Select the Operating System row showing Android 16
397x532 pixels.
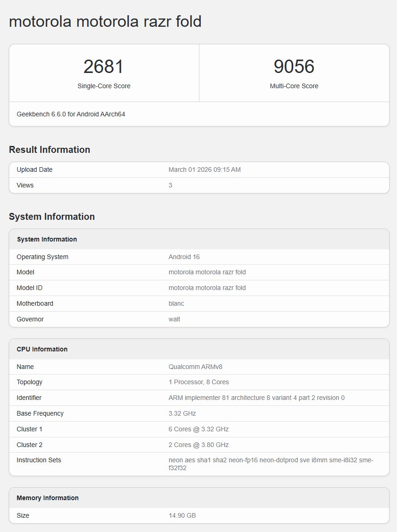click(x=184, y=256)
